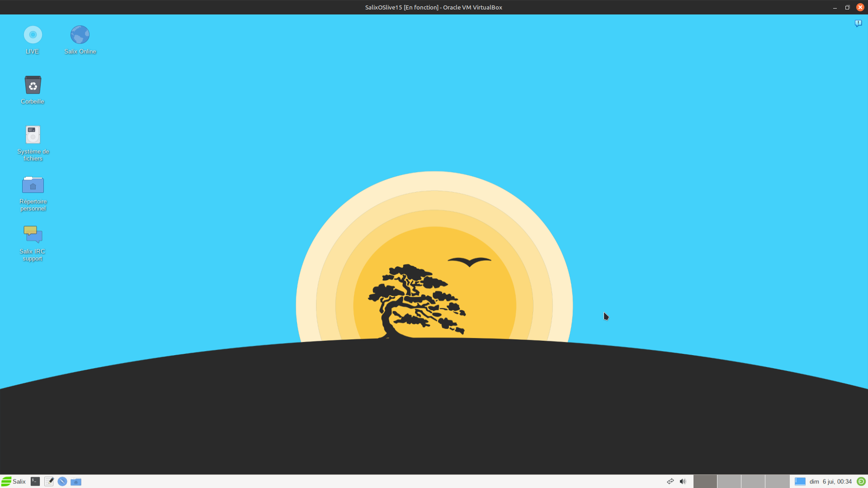Switch to the first workspace
868x488 pixels.
[705, 482]
